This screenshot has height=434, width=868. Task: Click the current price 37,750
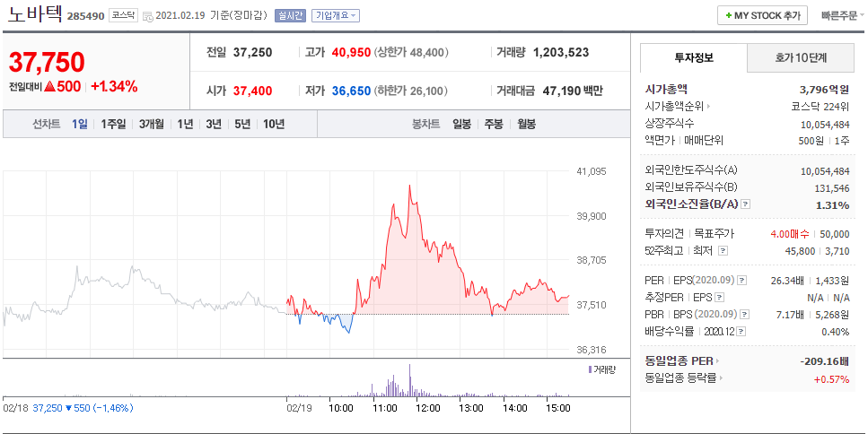pyautogui.click(x=47, y=63)
